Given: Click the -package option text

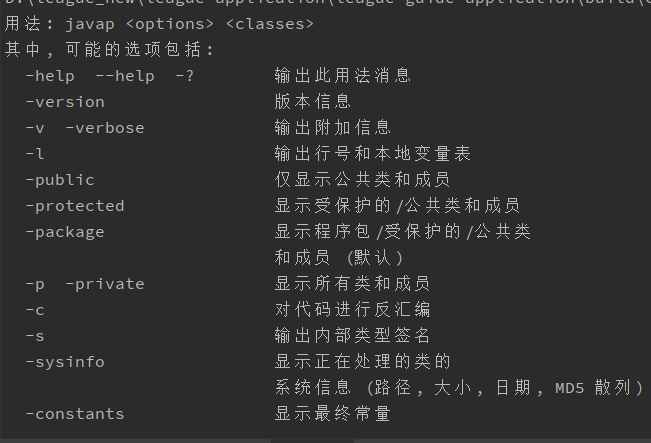Looking at the screenshot, I should [65, 233].
